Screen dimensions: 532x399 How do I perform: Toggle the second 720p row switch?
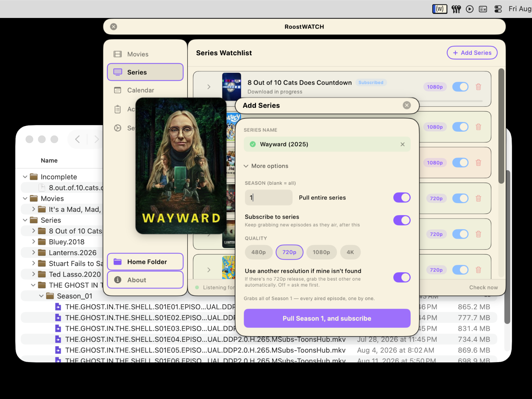pyautogui.click(x=460, y=234)
